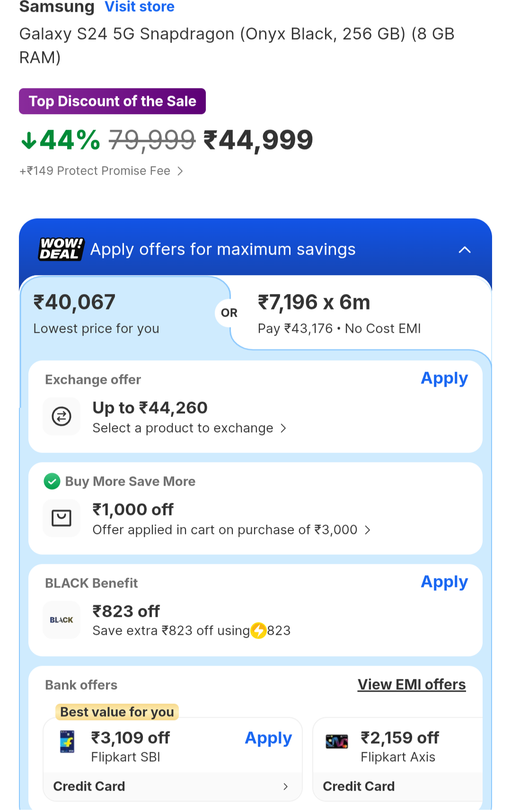
Task: Expand Flipkart SBI Credit Card details
Action: point(285,786)
